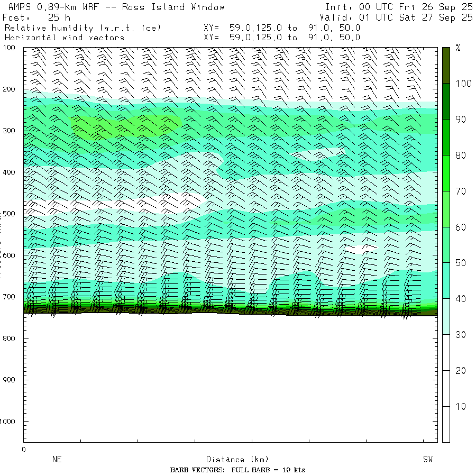Viewport: 476px width, 476px height.
Task: Click the 'BARB VECTORS: FULL BARB = 10 kts' caption
Action: click(237, 470)
